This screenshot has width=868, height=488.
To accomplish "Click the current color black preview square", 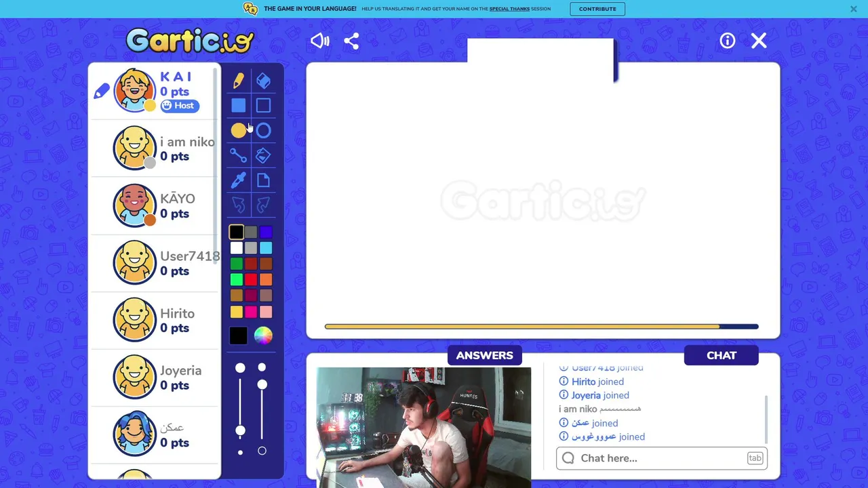I will pos(238,335).
